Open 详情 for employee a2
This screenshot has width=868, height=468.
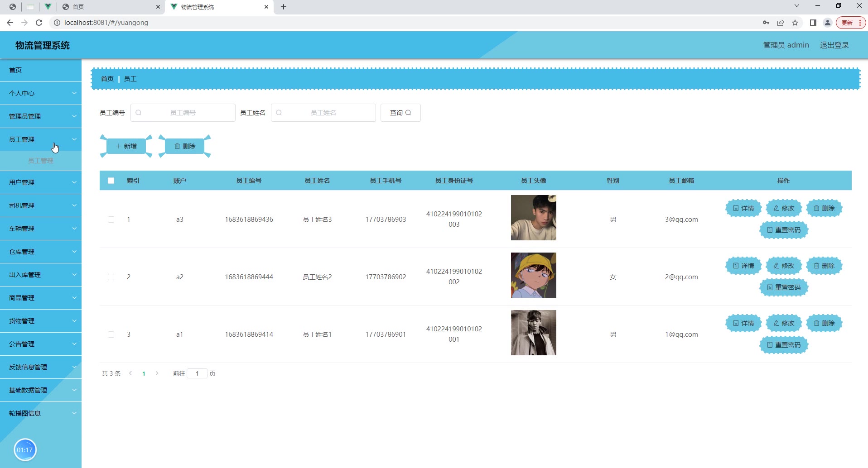[x=743, y=266]
